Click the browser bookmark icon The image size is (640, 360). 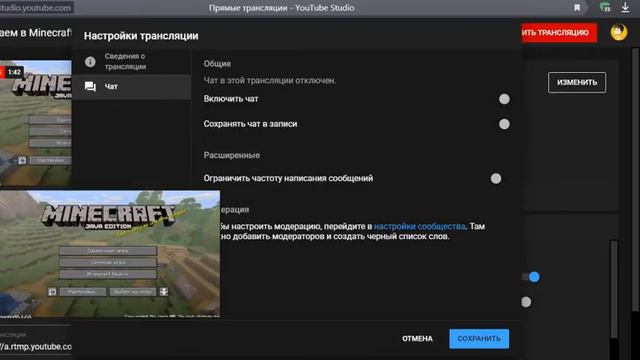(x=577, y=8)
